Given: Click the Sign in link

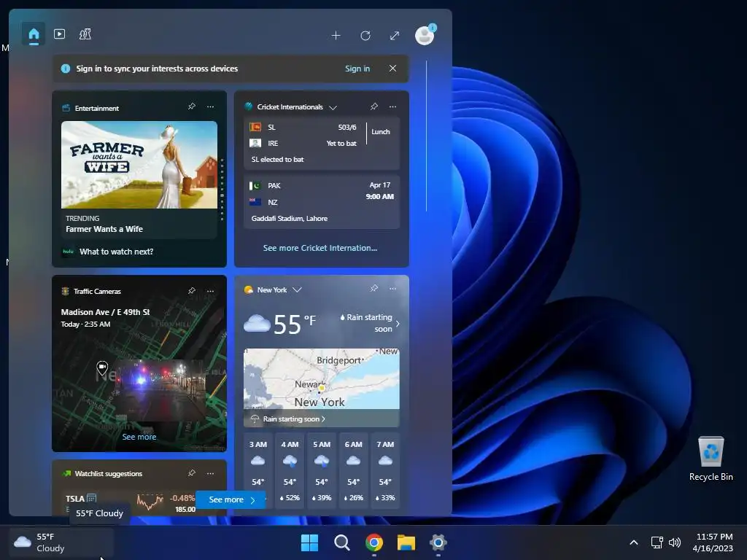Looking at the screenshot, I should click(x=357, y=69).
